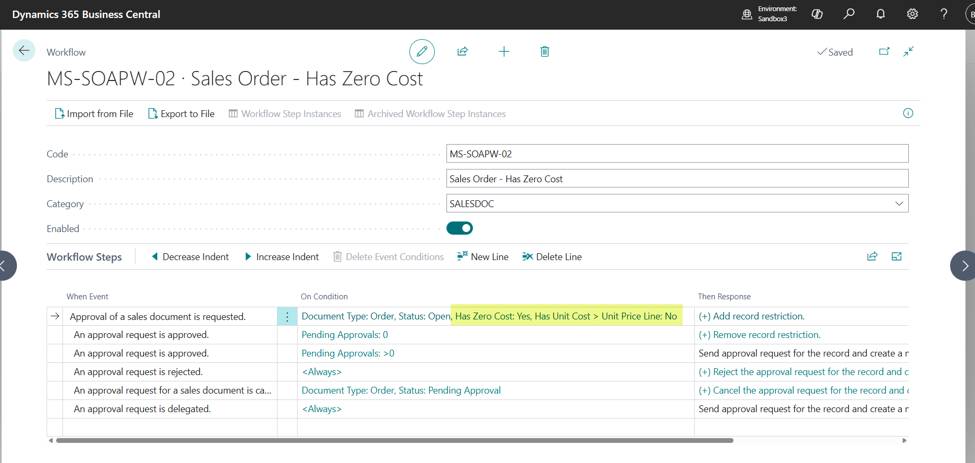The height and width of the screenshot is (463, 975).
Task: Click Dynamics 365 Business Central title
Action: [86, 14]
